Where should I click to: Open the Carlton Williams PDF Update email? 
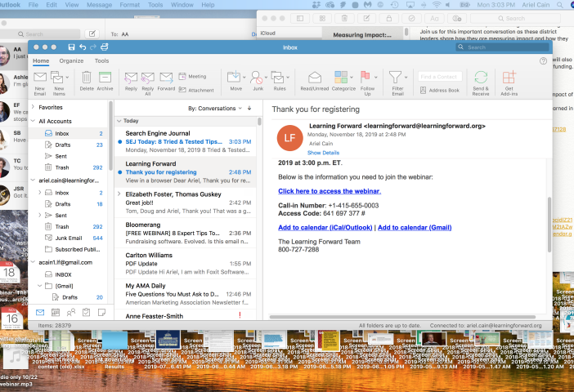(x=186, y=264)
